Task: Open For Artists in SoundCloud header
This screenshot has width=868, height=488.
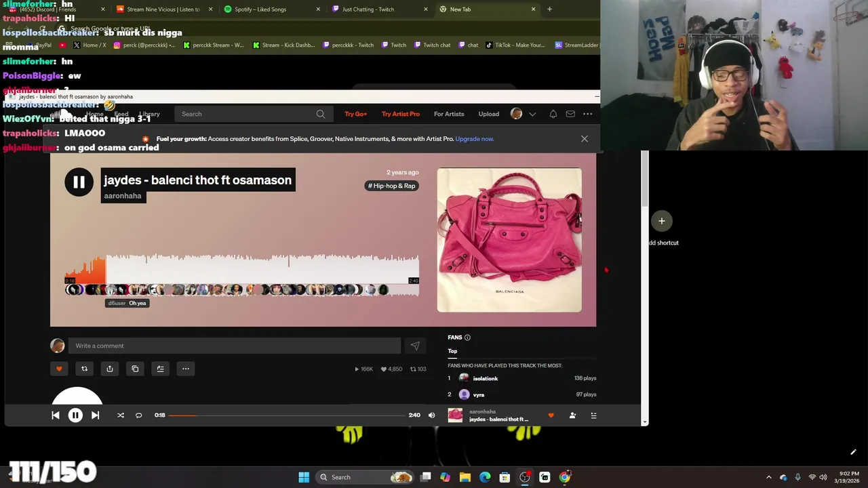Action: point(449,114)
